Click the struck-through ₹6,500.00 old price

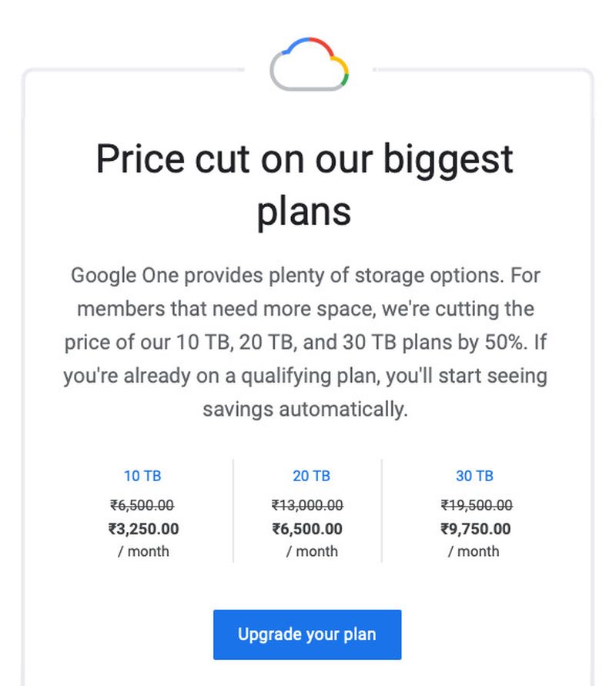[x=142, y=505]
